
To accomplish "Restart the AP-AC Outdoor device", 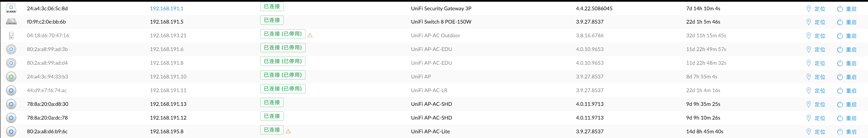I will [846, 36].
